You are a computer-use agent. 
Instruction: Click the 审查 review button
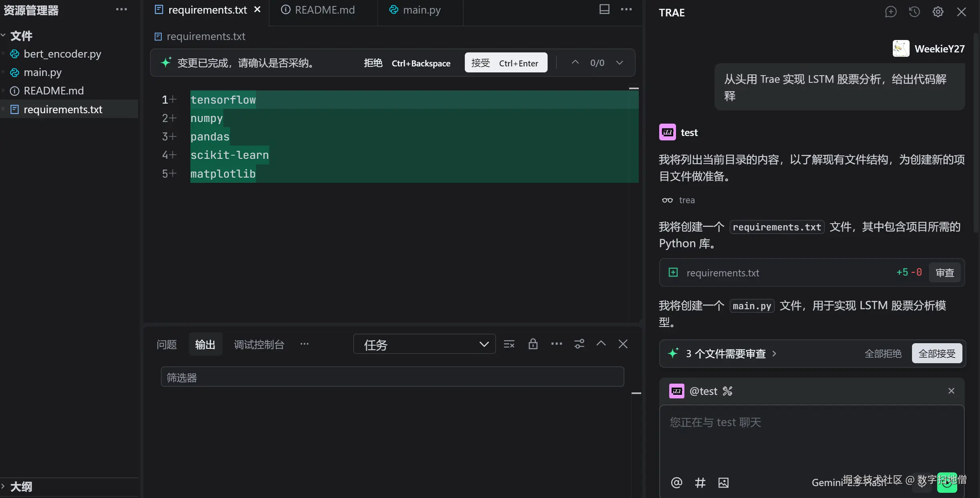(944, 272)
